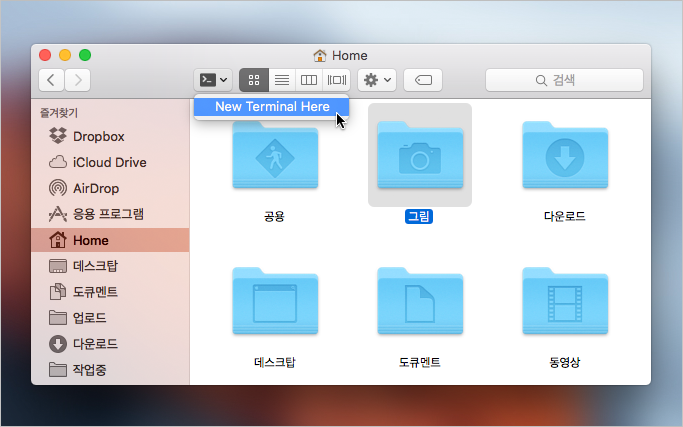The width and height of the screenshot is (683, 427).
Task: Open 데스크탑 in the sidebar
Action: 110,266
